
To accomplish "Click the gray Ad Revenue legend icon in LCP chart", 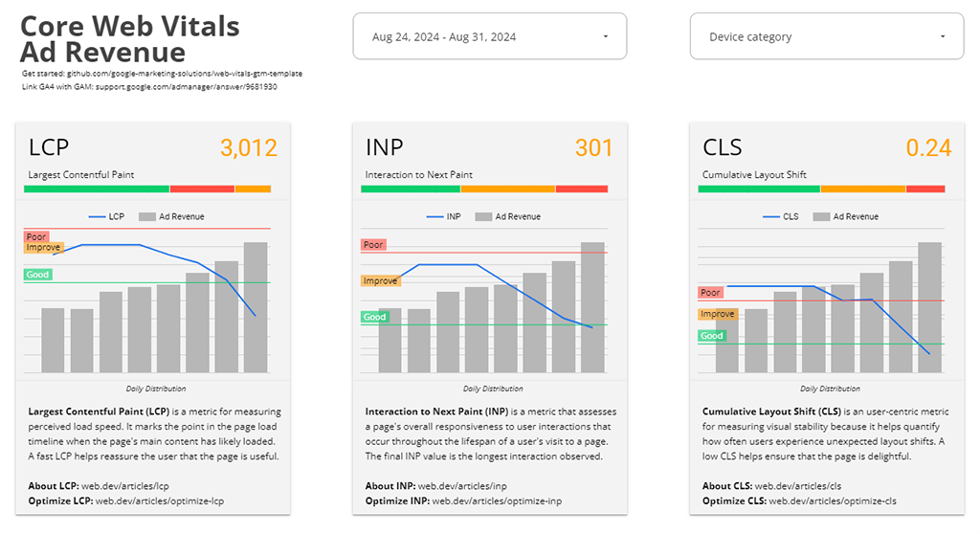I will tap(146, 217).
